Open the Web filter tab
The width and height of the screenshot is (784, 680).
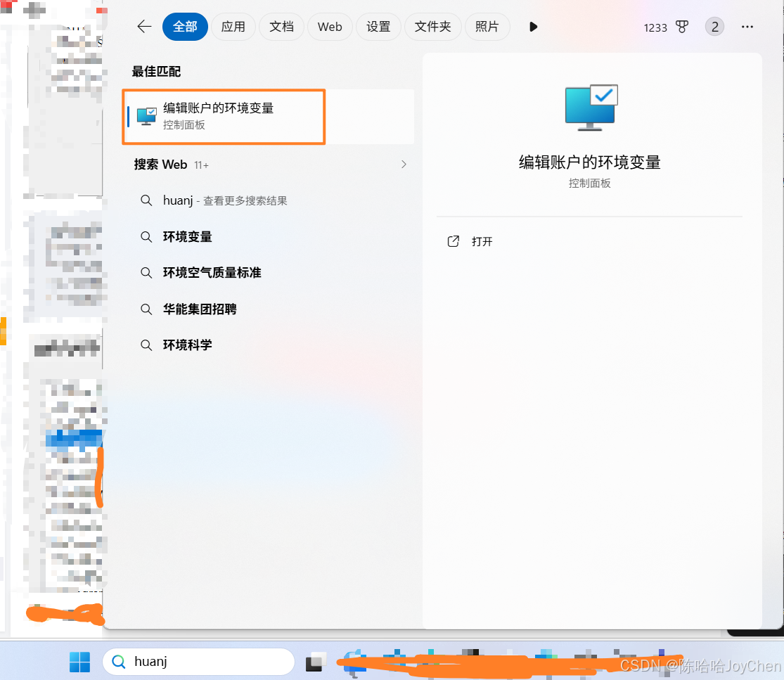(330, 27)
